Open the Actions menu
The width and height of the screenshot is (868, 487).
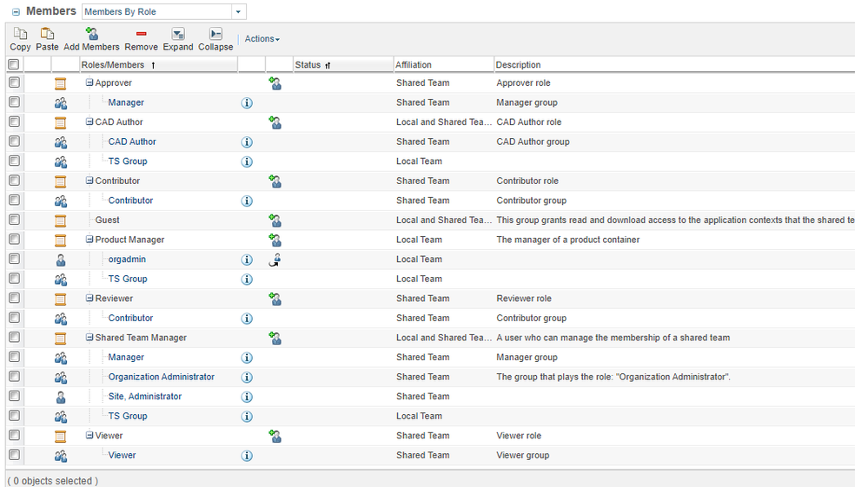(x=262, y=39)
